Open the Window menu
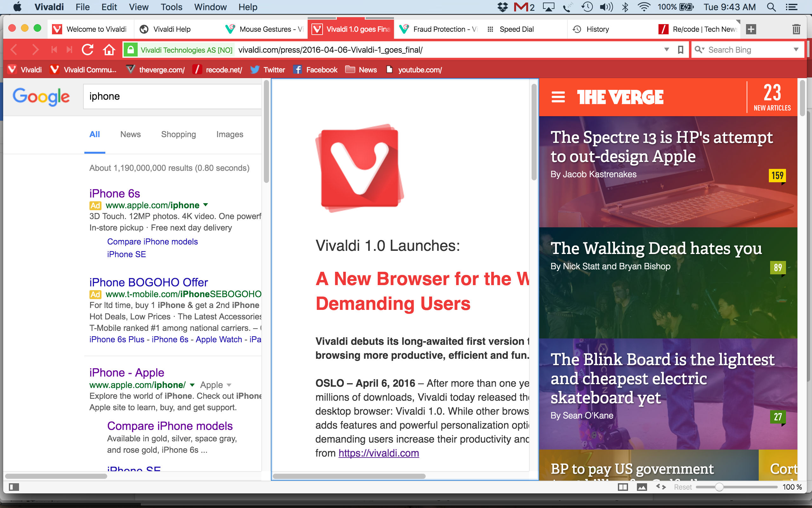The height and width of the screenshot is (508, 812). tap(210, 7)
